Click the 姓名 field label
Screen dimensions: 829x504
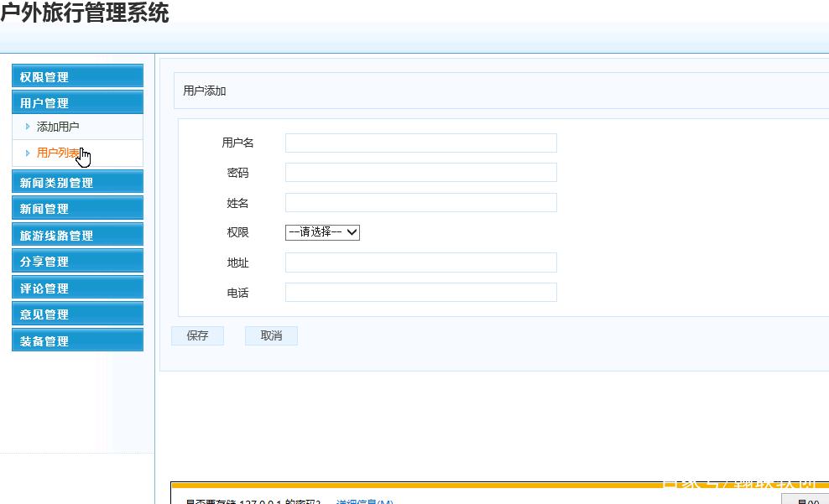click(238, 203)
